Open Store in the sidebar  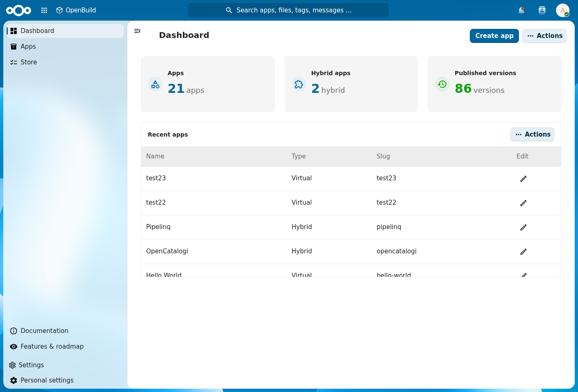coord(65,62)
